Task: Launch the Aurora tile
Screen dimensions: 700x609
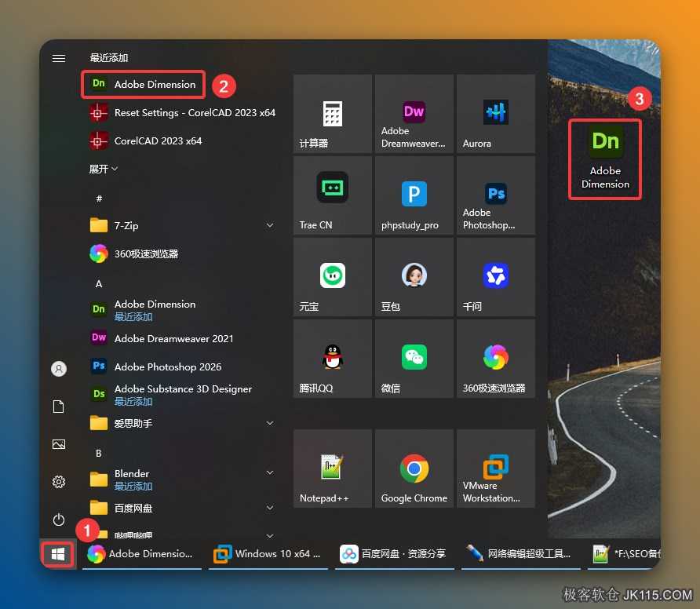Action: point(496,114)
